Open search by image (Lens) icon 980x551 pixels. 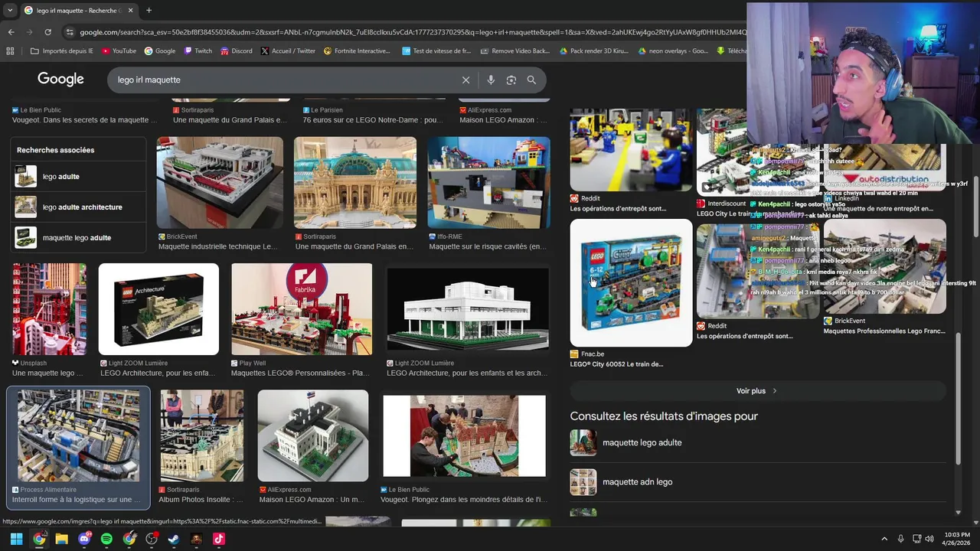coord(511,80)
